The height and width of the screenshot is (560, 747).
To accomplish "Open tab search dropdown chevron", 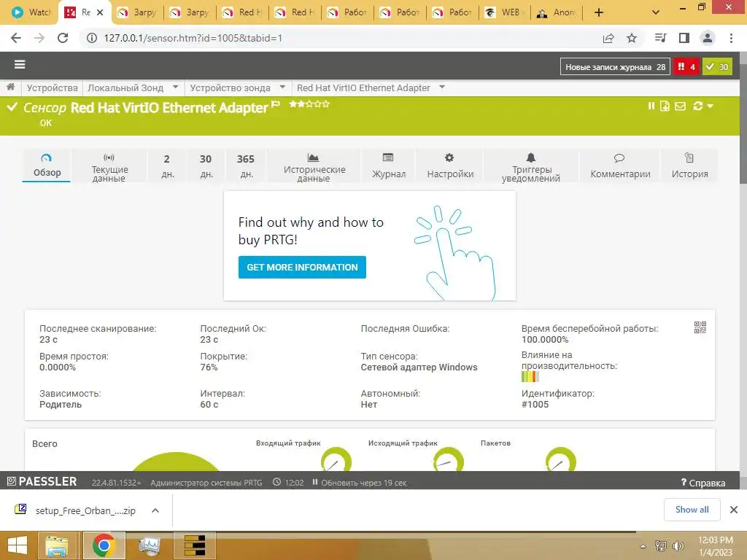I will (x=656, y=12).
